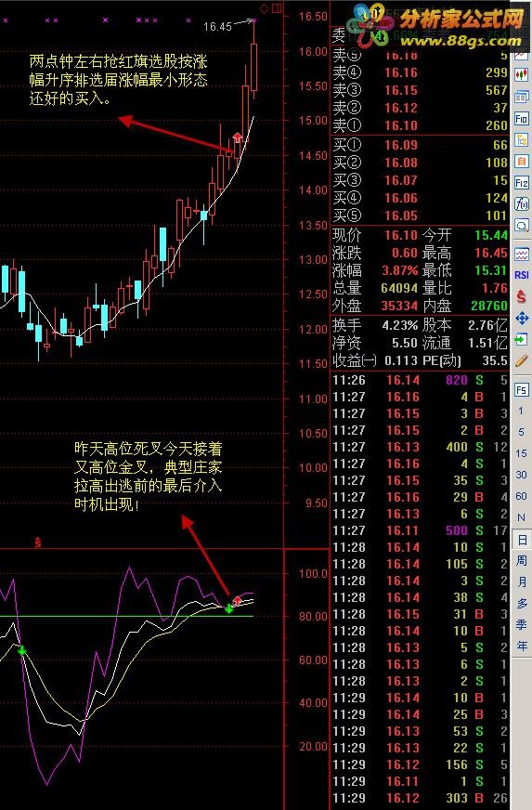This screenshot has height=810, width=532.
Task: Click the 买① bid row at 16.09
Action: pos(420,145)
